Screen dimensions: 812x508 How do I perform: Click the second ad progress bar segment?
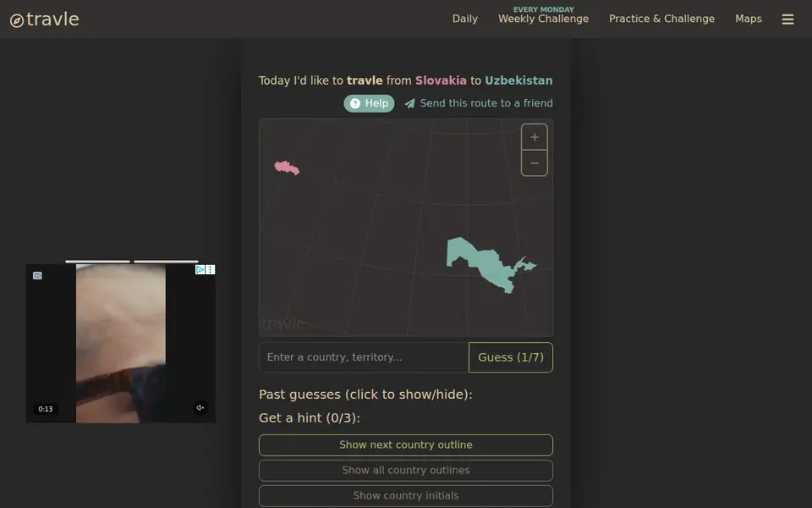167,262
